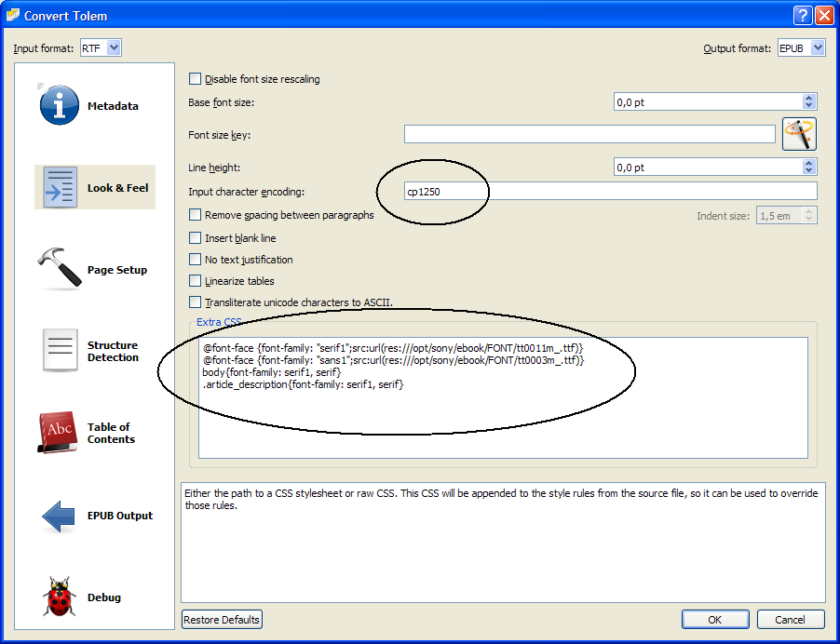Click the serif1 @font-face CSS line
The width and height of the screenshot is (840, 644).
tap(393, 347)
